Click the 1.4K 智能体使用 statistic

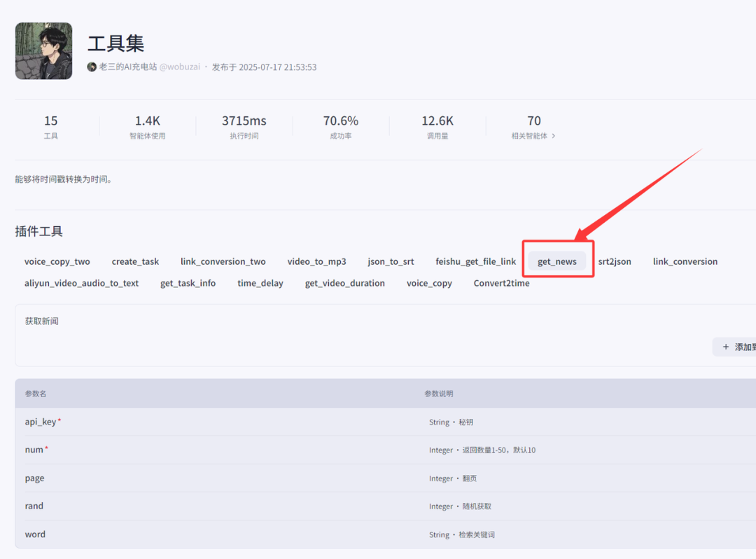(x=148, y=126)
